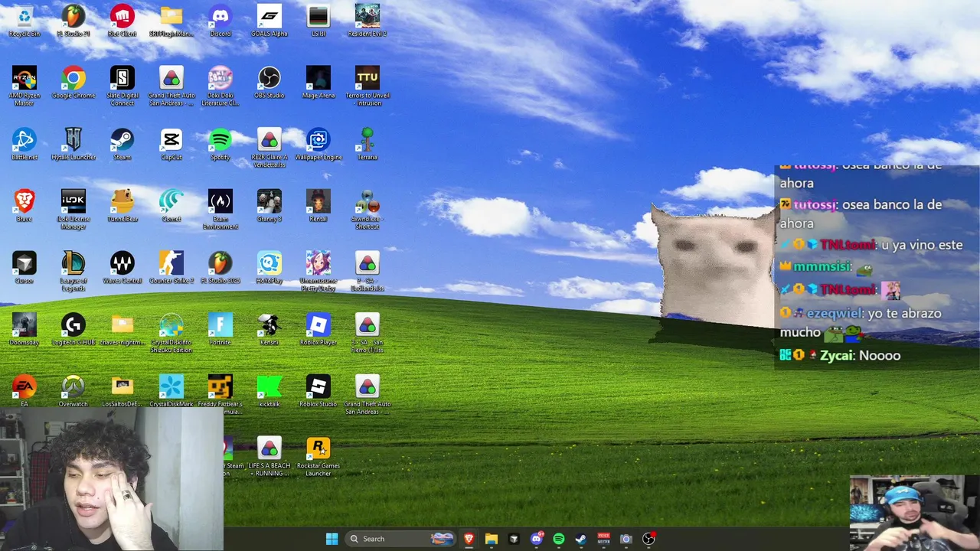Launch the GOALS Alpha desktop shortcut
980x551 pixels.
coord(269,21)
